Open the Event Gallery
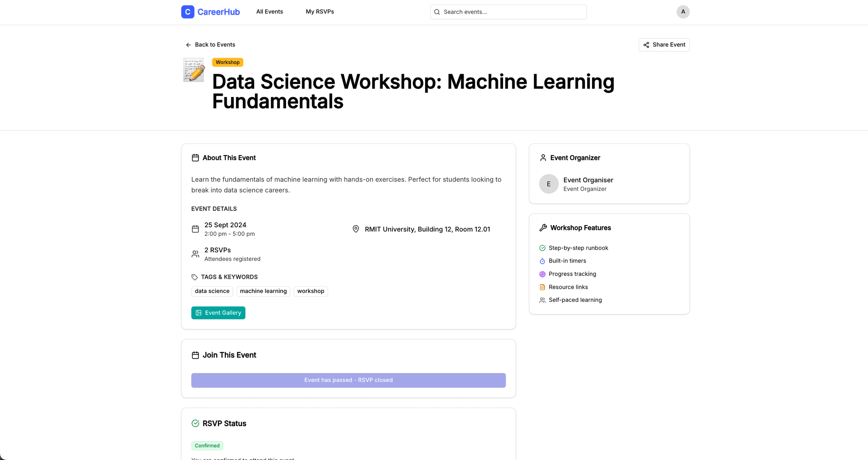Screen dimensions: 868x460 (x=218, y=313)
